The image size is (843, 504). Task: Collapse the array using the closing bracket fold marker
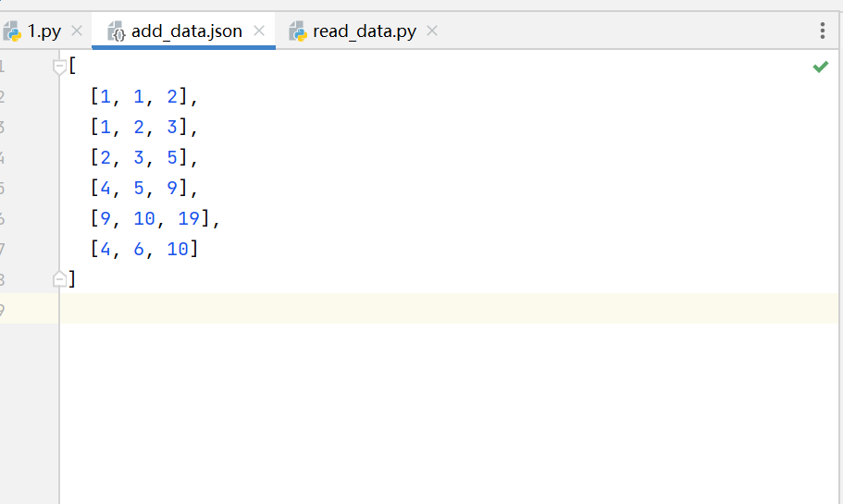[59, 279]
